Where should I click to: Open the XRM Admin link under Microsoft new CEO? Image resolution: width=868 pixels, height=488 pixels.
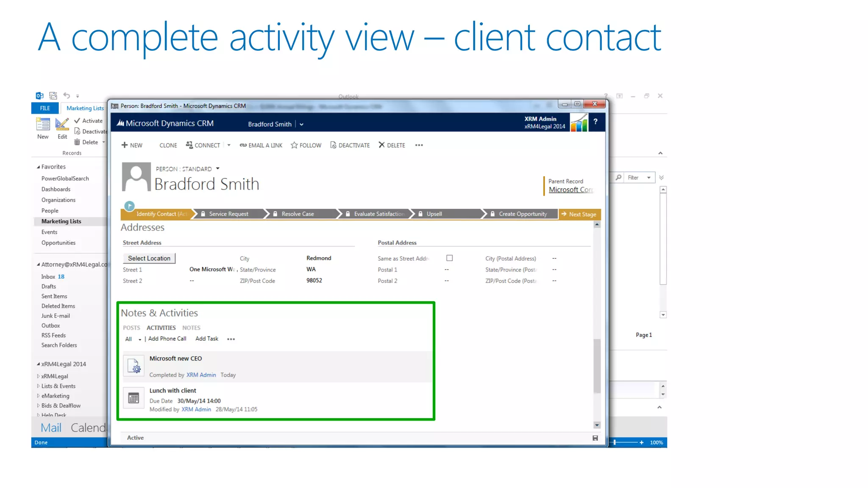201,375
